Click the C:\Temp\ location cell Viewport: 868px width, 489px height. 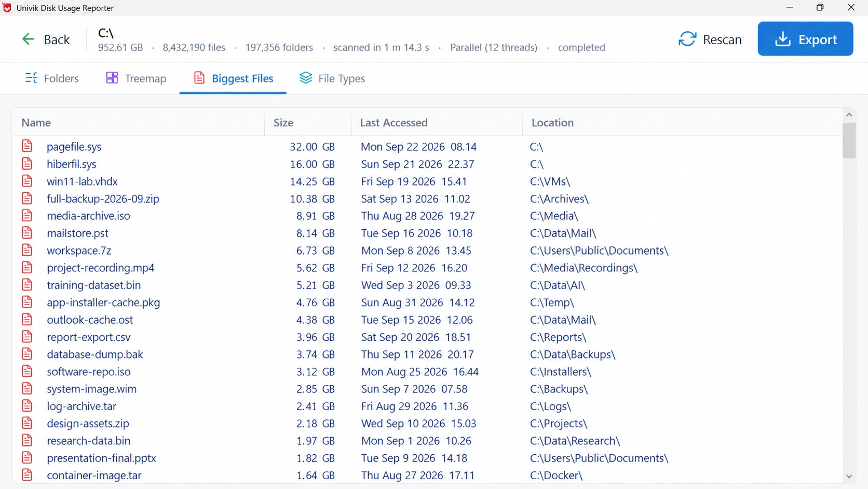click(552, 302)
